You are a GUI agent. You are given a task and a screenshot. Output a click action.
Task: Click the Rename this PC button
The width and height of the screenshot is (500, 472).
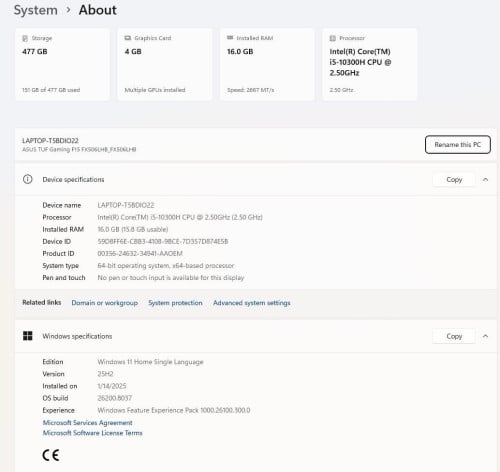click(458, 144)
